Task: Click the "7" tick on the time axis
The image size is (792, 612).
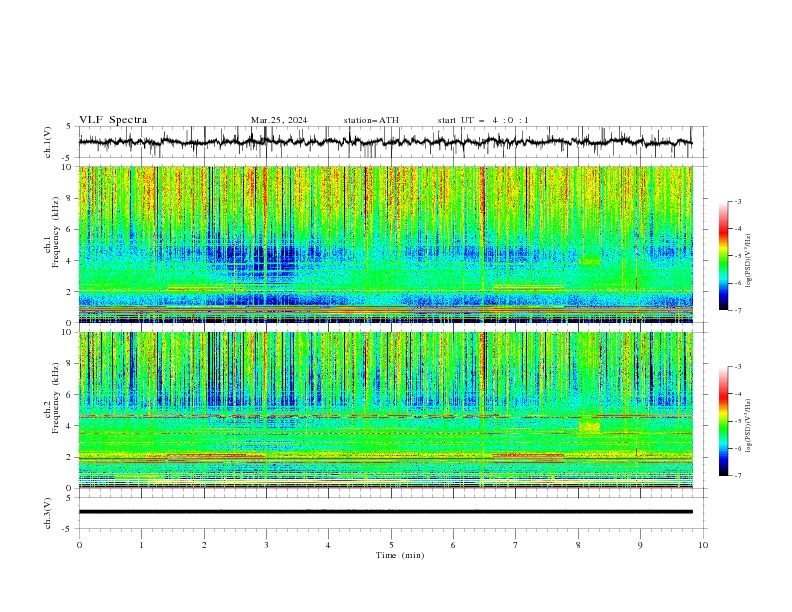Action: [x=516, y=545]
